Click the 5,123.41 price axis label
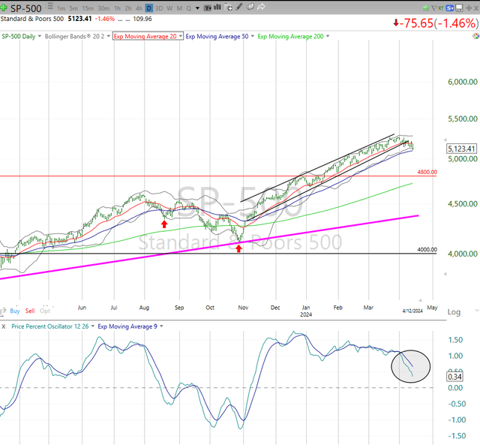Screen dimensions: 480x448 coord(461,149)
